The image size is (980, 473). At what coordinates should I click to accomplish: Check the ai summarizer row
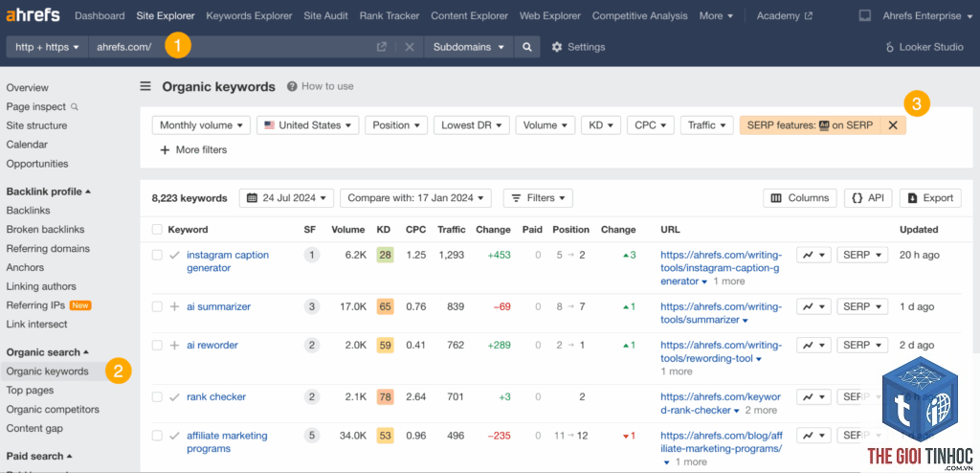click(157, 306)
